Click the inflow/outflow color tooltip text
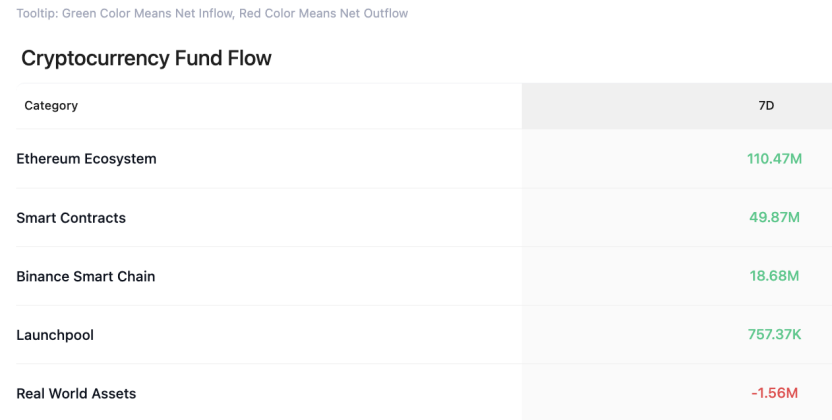832x420 pixels. point(212,13)
